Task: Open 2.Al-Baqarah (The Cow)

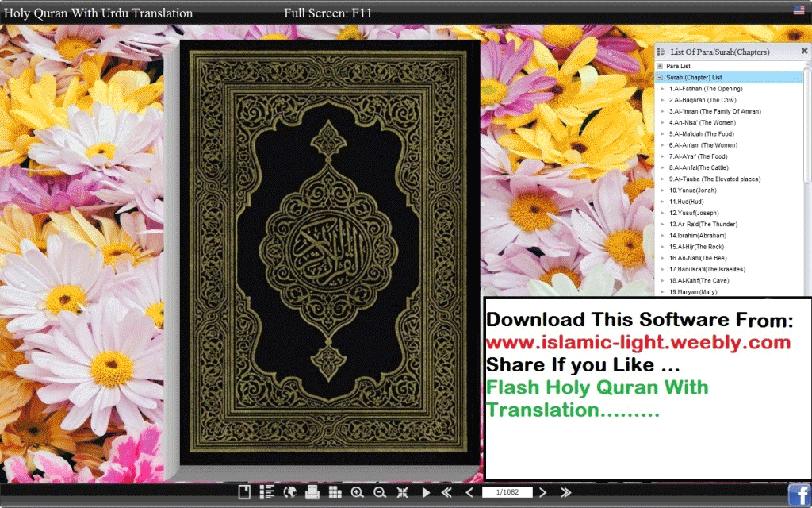Action: [703, 100]
